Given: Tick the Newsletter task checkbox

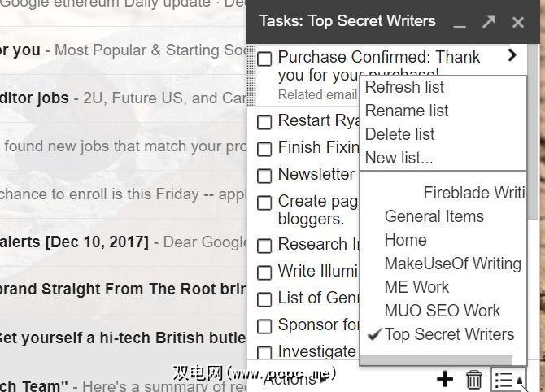Looking at the screenshot, I should pos(264,176).
